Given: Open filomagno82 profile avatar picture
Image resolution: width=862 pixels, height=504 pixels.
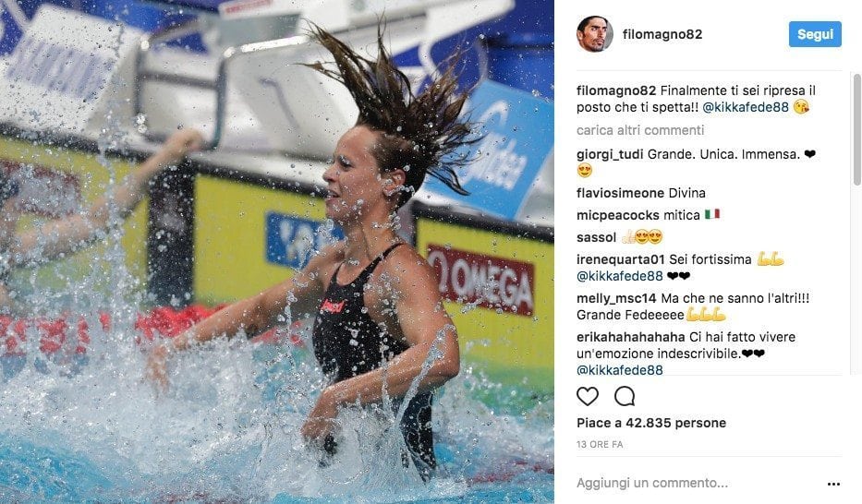Looking at the screenshot, I should (594, 33).
